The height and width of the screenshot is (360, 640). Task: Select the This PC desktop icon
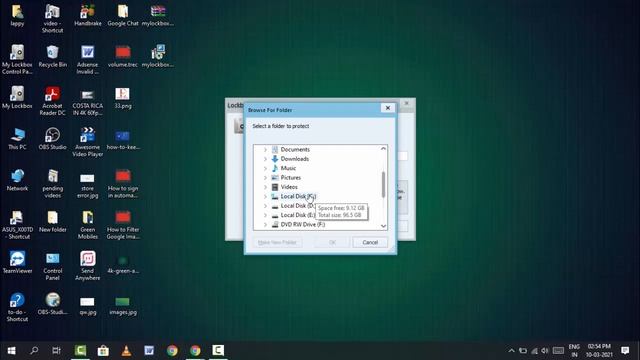pyautogui.click(x=17, y=139)
